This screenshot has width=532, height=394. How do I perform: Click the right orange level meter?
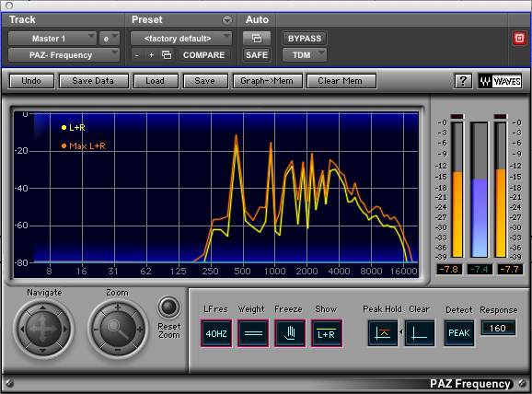click(x=501, y=190)
